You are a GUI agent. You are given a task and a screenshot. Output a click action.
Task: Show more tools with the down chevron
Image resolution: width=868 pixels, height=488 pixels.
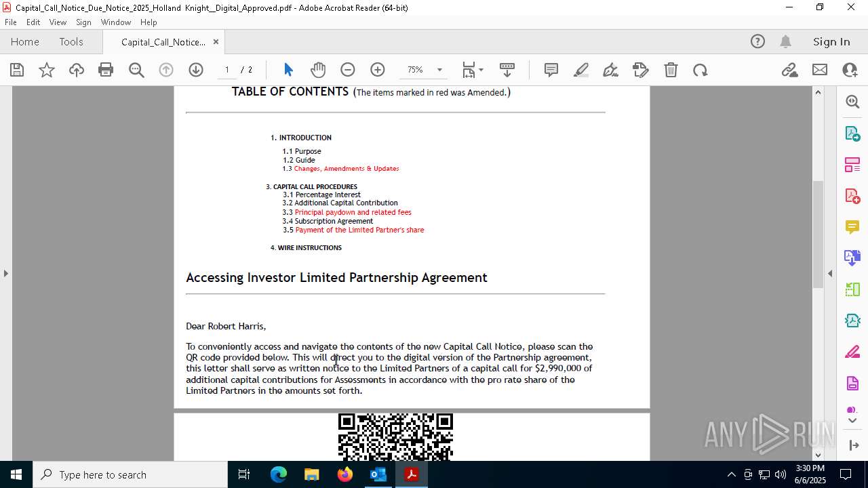(x=852, y=420)
